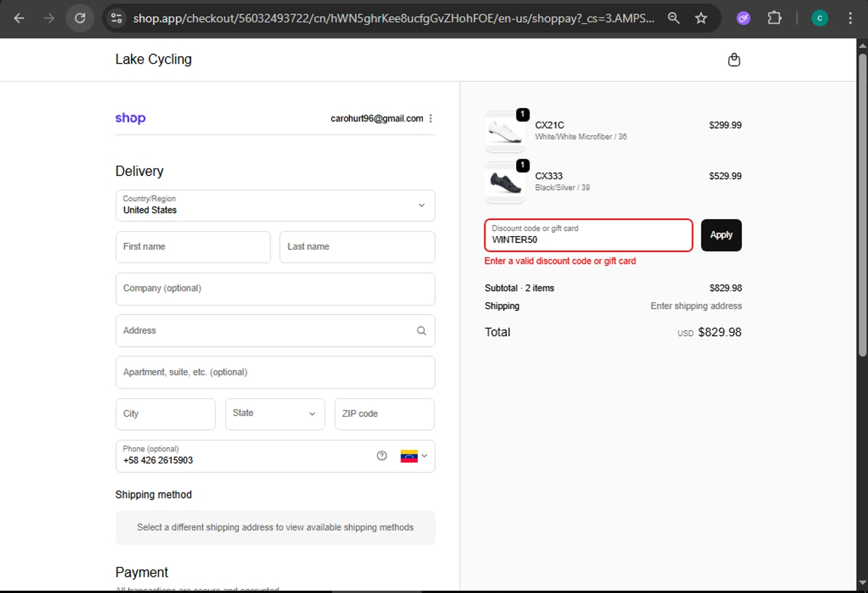868x593 pixels.
Task: Click the 'Enter shipping address' text
Action: (x=696, y=306)
